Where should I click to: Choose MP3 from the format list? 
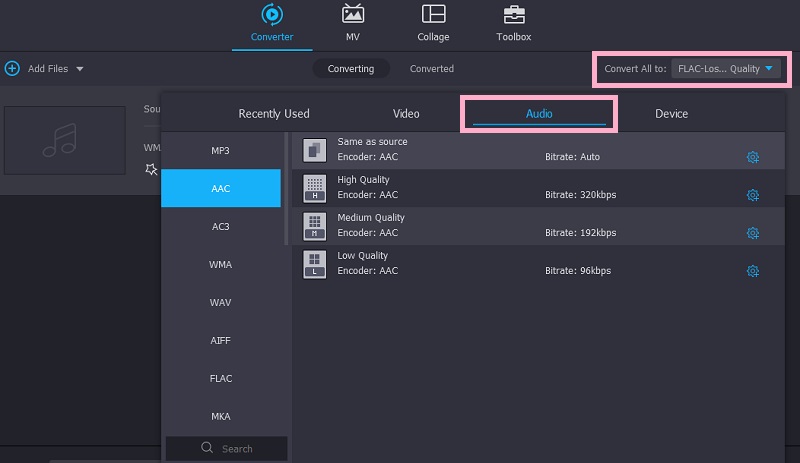220,151
